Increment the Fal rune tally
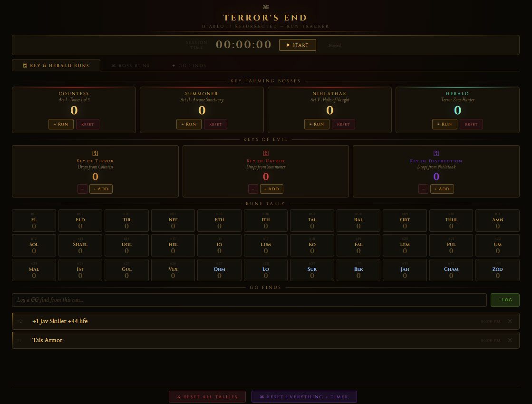 358,245
